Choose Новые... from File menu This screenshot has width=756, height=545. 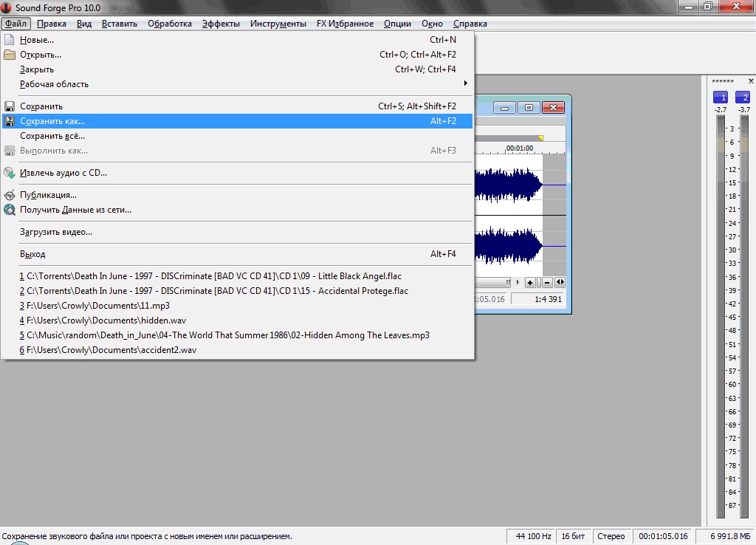click(x=237, y=40)
